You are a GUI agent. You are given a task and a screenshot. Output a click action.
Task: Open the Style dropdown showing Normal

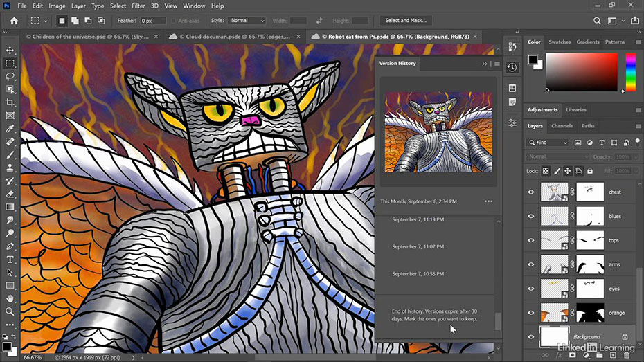point(247,21)
